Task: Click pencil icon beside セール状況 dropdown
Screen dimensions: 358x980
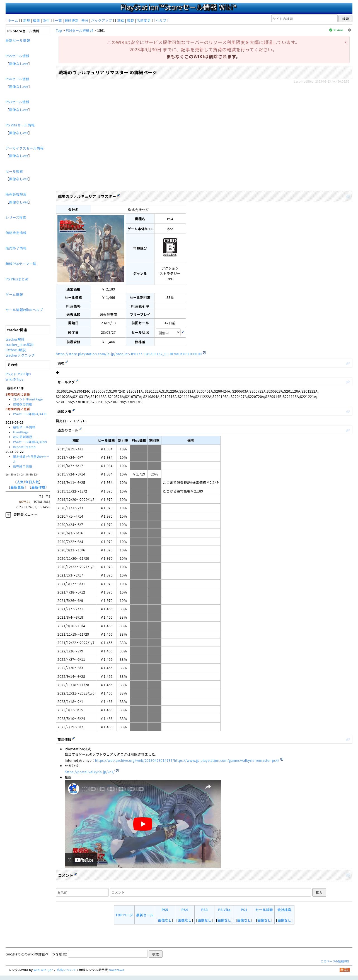Action: [183, 332]
